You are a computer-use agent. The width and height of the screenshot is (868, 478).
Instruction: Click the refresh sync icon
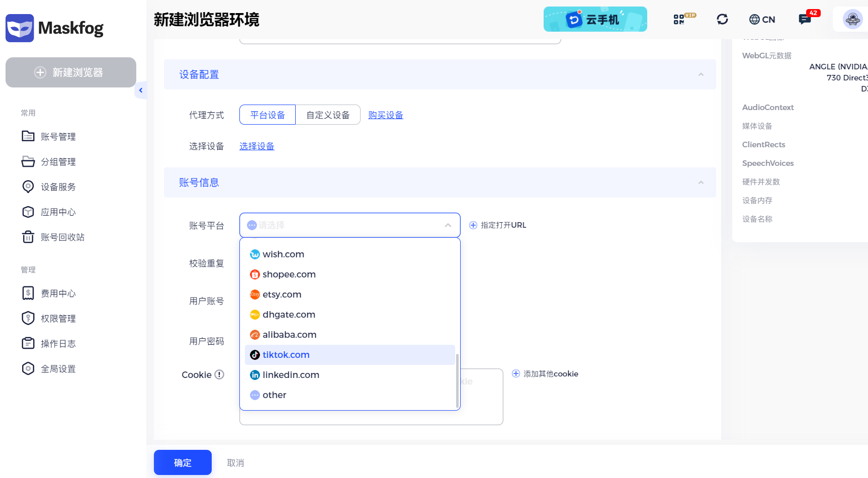pyautogui.click(x=723, y=19)
